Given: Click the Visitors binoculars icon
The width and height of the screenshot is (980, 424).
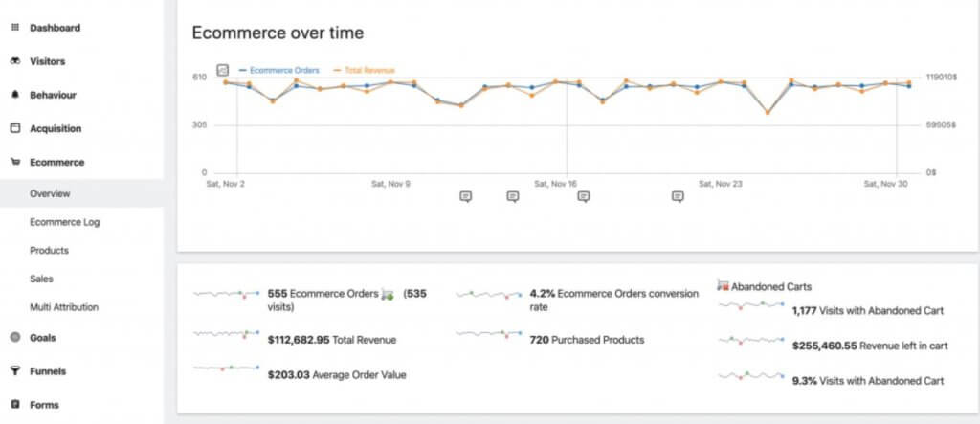Looking at the screenshot, I should (15, 61).
